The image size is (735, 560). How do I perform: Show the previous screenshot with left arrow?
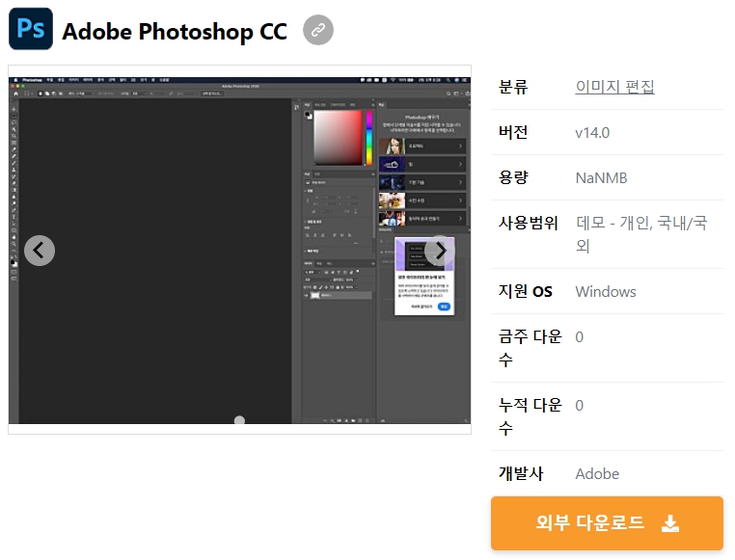pos(40,251)
